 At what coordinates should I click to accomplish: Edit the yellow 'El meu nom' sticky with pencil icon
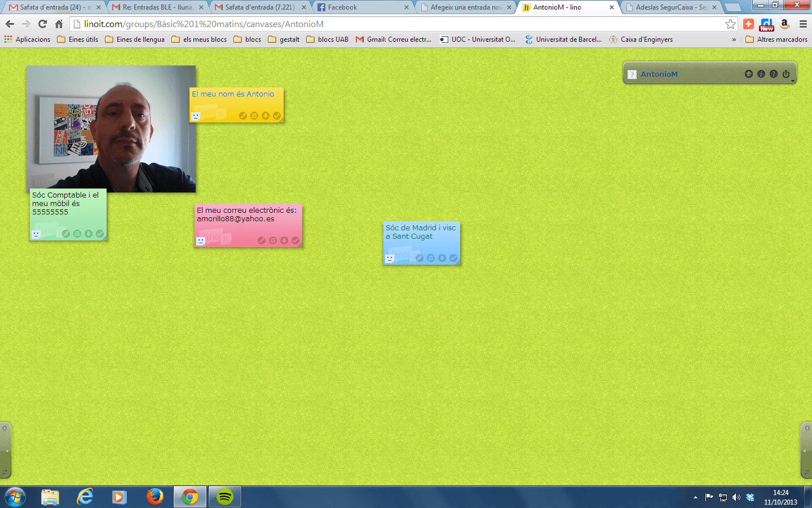243,116
